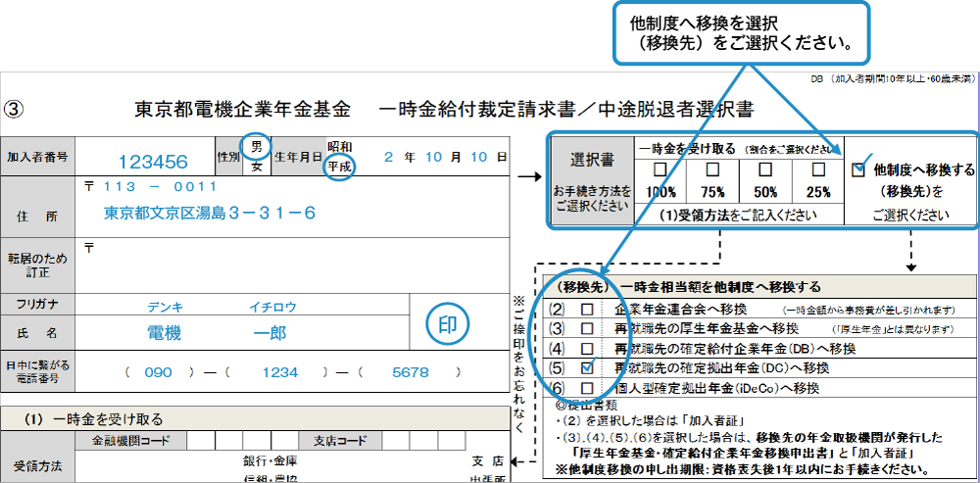Click the 生年月日 label cell
This screenshot has height=483, width=980.
tap(299, 158)
